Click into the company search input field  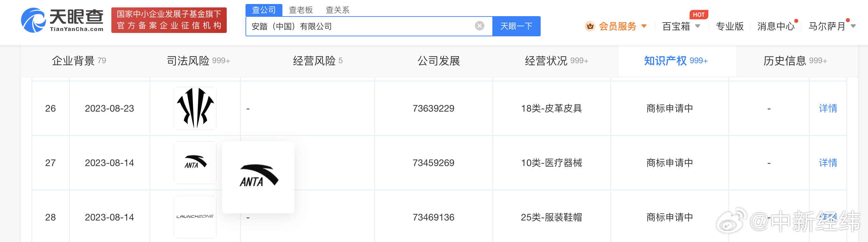tap(361, 26)
